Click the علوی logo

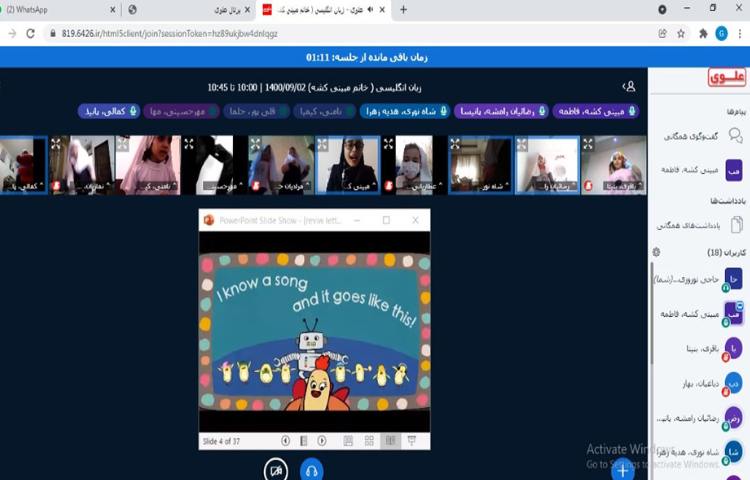(x=726, y=77)
